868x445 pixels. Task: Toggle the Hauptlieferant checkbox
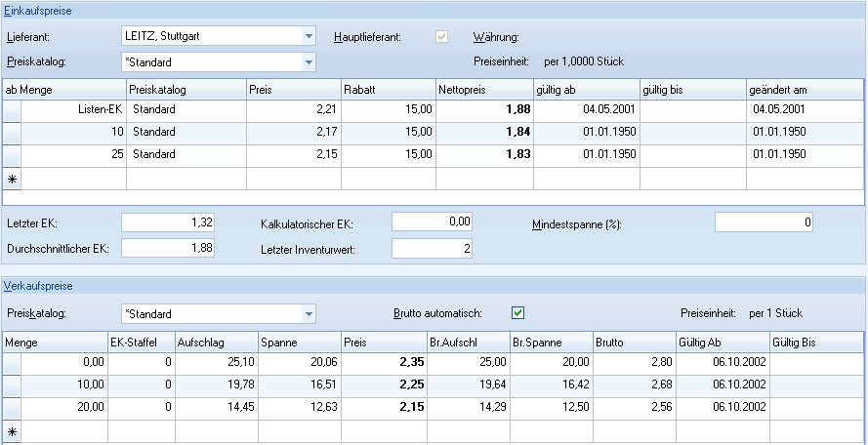coord(442,37)
